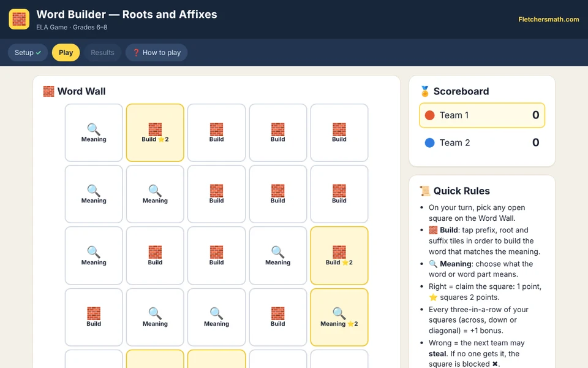Visit the Fletchersmath.com link
The height and width of the screenshot is (368, 588).
(x=548, y=20)
